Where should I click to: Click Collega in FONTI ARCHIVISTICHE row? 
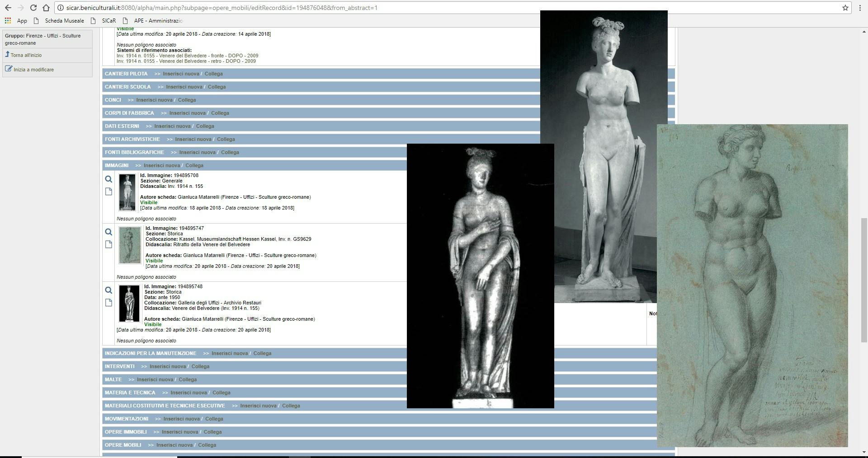pos(226,139)
